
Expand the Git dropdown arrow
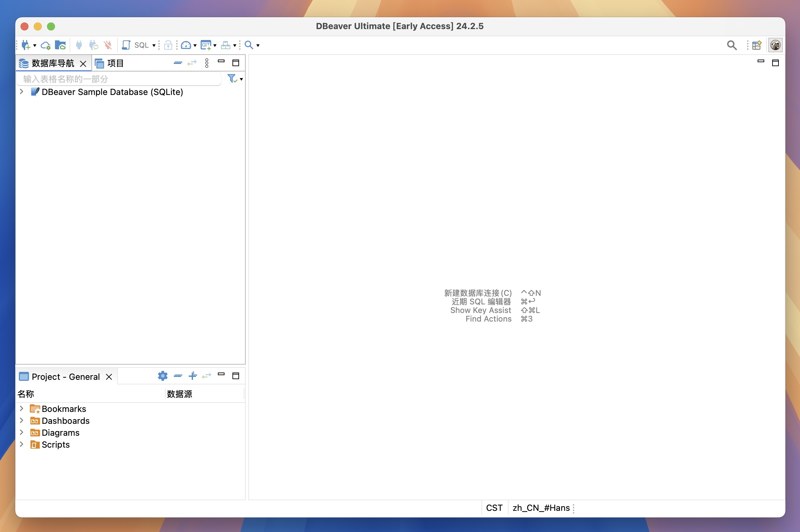tap(215, 45)
